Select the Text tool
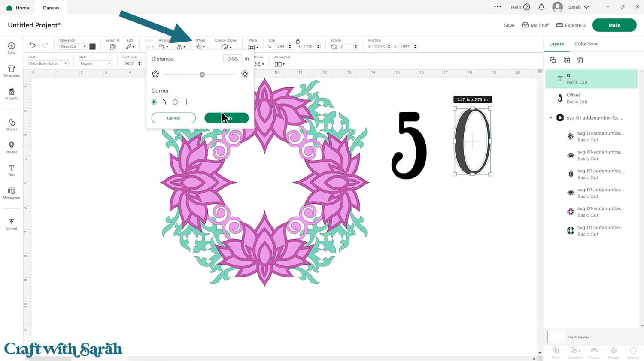 click(x=12, y=170)
